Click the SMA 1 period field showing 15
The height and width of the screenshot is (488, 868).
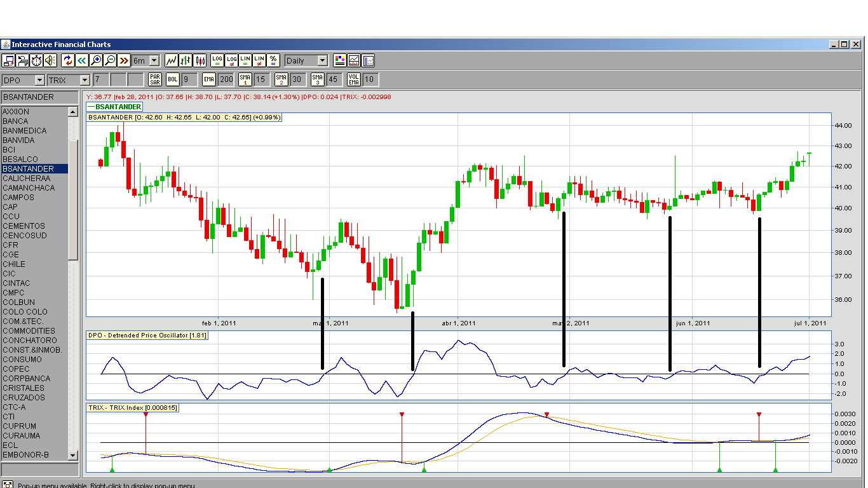262,79
